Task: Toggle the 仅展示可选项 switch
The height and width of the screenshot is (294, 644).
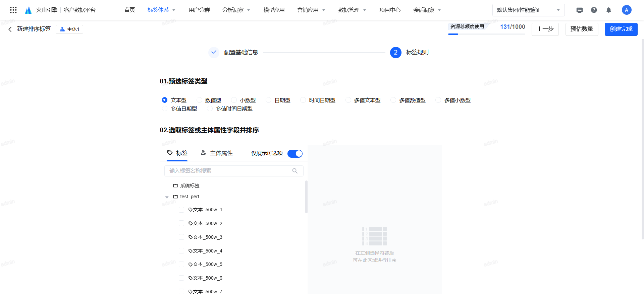Action: (x=295, y=153)
